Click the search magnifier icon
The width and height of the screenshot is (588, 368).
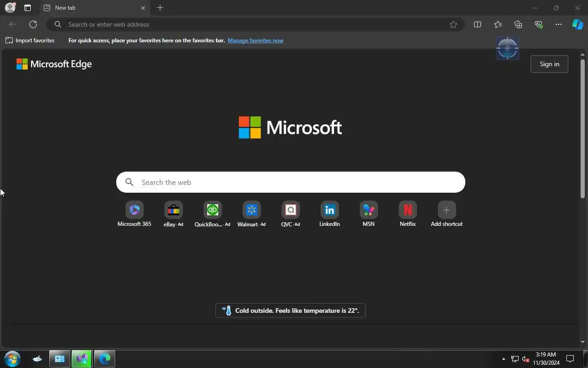tap(130, 182)
